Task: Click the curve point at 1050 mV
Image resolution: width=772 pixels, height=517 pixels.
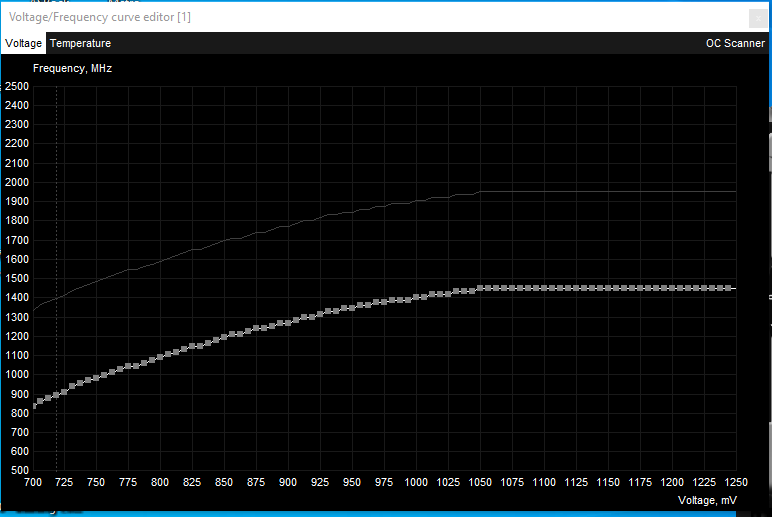Action: point(480,288)
